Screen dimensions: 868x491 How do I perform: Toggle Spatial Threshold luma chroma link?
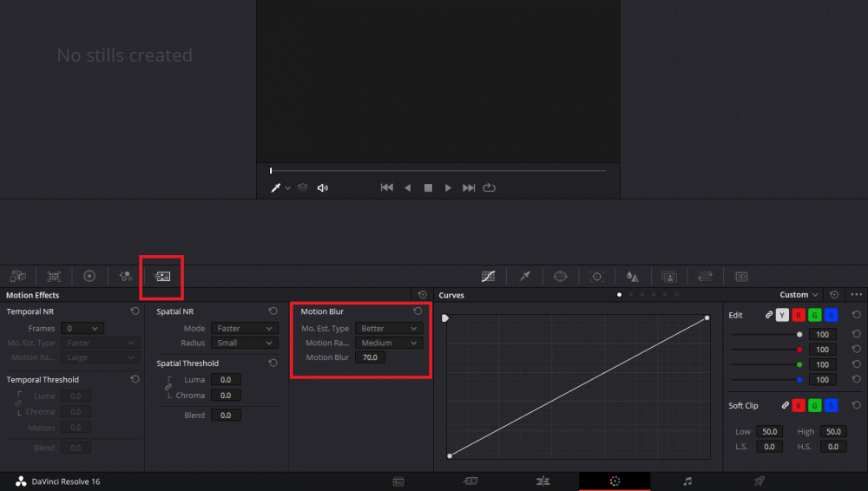click(x=168, y=388)
